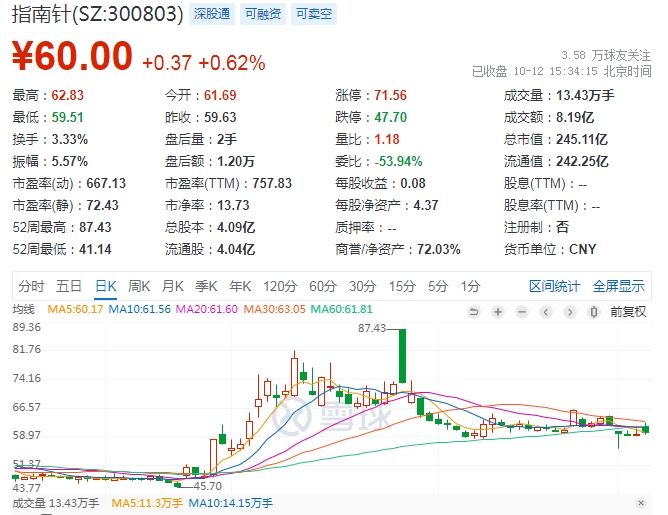Click 今开 value 61.69
Screen dimensions: 668x515
[220, 95]
